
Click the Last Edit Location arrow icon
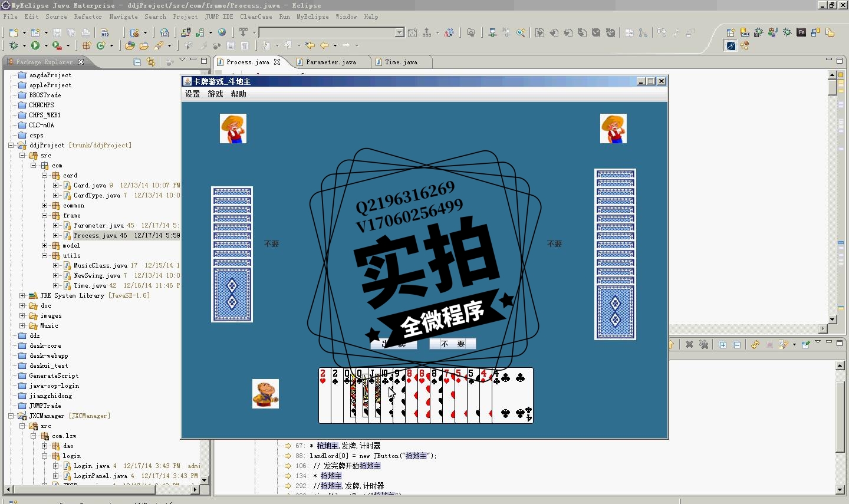pyautogui.click(x=310, y=45)
